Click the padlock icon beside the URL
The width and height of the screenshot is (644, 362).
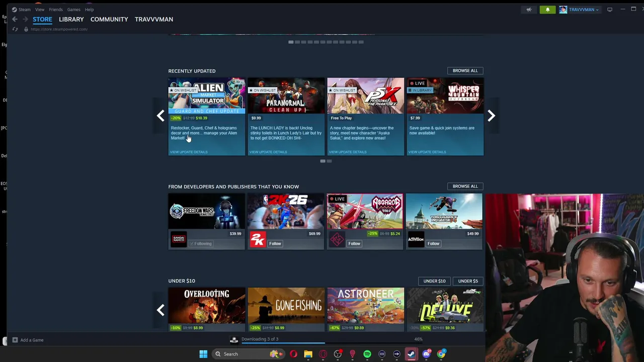pos(26,29)
